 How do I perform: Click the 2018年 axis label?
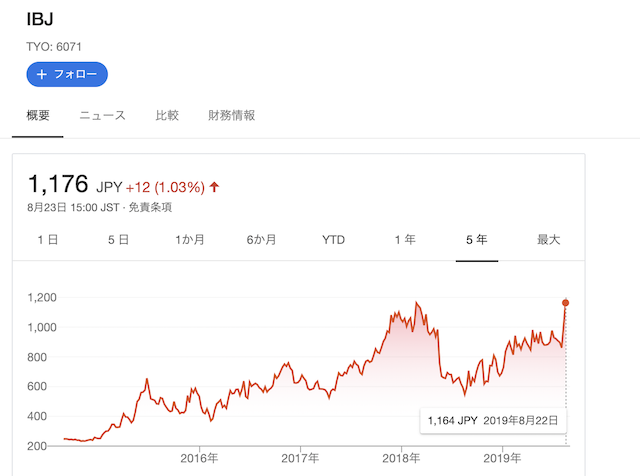pos(401,458)
